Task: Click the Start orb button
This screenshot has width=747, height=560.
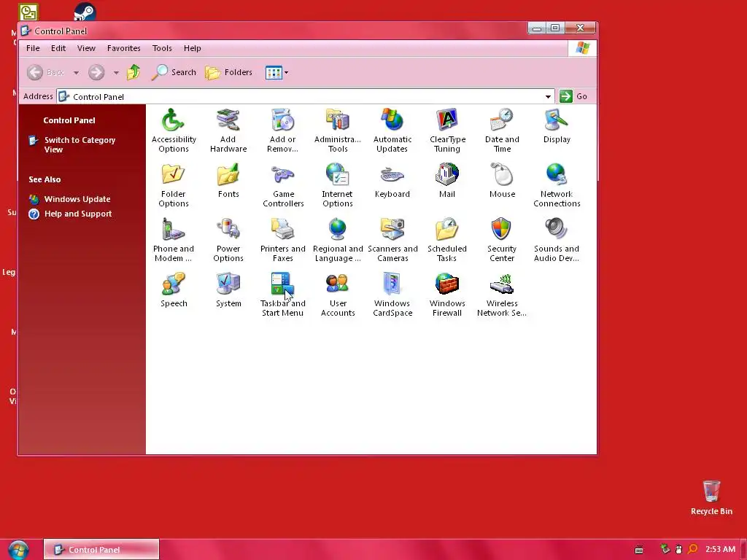Action: (x=18, y=550)
